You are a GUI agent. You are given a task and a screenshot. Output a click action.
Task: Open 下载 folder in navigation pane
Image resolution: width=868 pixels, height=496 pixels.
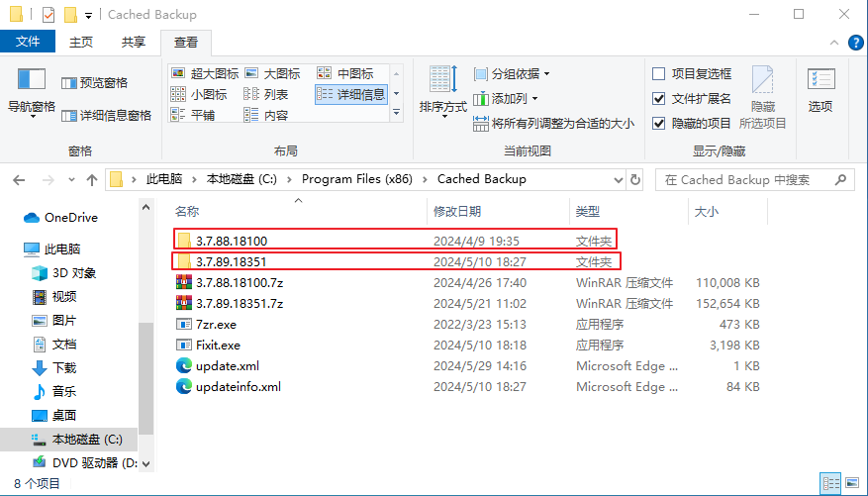click(54, 367)
